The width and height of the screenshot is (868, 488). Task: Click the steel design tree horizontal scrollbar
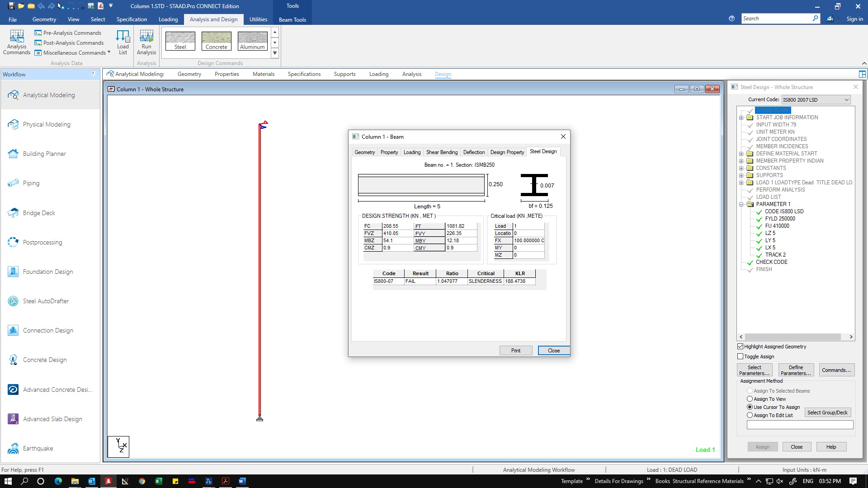click(793, 337)
